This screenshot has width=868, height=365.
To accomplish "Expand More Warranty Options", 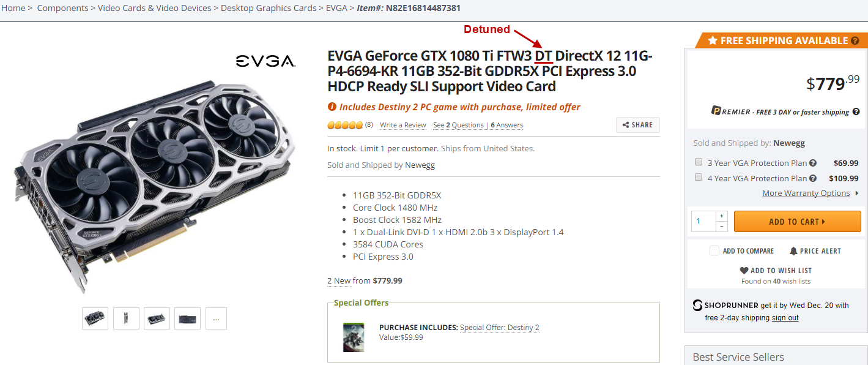I will [x=806, y=194].
